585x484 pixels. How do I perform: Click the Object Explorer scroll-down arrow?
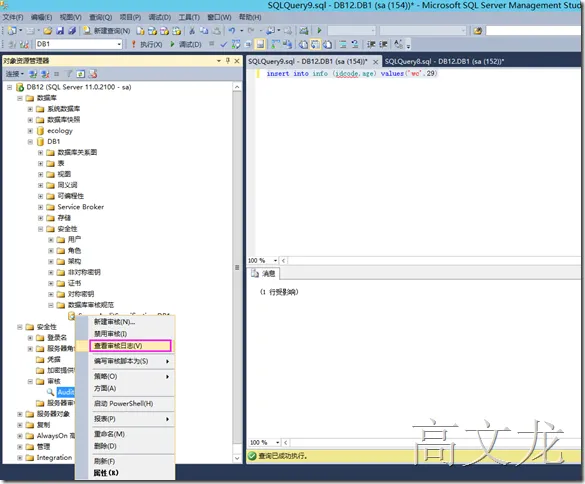[x=237, y=458]
